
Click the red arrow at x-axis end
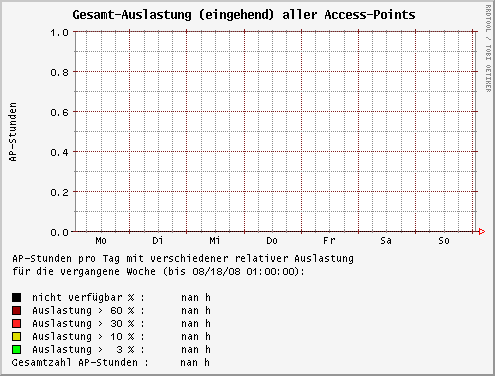(482, 231)
